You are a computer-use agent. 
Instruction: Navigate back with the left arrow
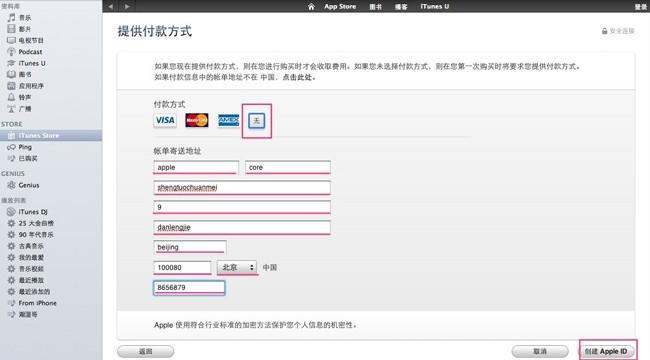tap(110, 7)
